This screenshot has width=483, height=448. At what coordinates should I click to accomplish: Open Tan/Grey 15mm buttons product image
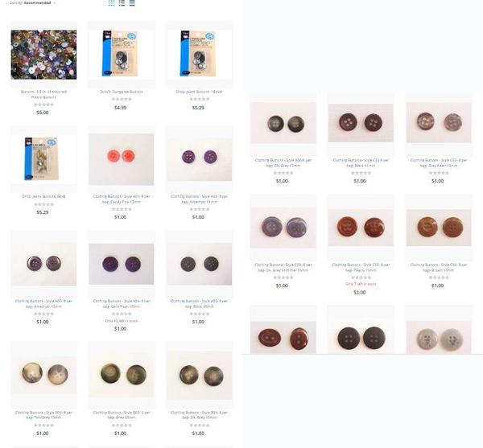43,373
